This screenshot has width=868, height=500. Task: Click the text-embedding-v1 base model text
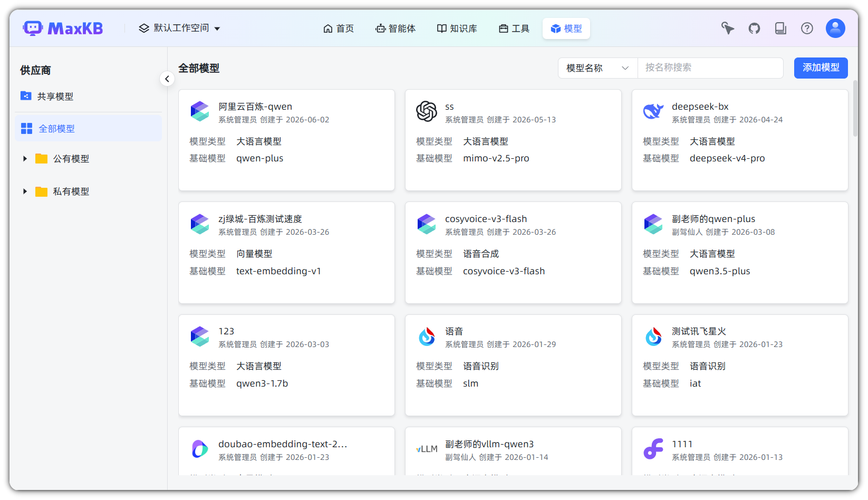point(278,271)
